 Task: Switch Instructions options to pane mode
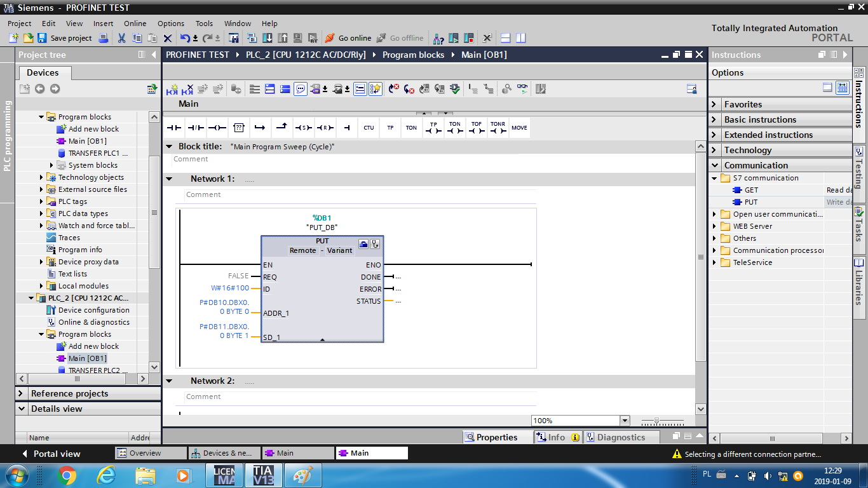[827, 87]
